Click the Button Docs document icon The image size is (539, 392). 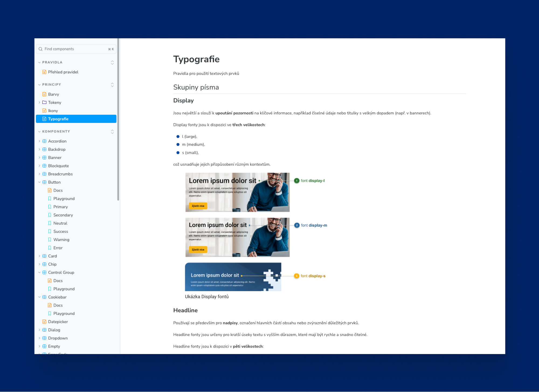click(x=50, y=191)
